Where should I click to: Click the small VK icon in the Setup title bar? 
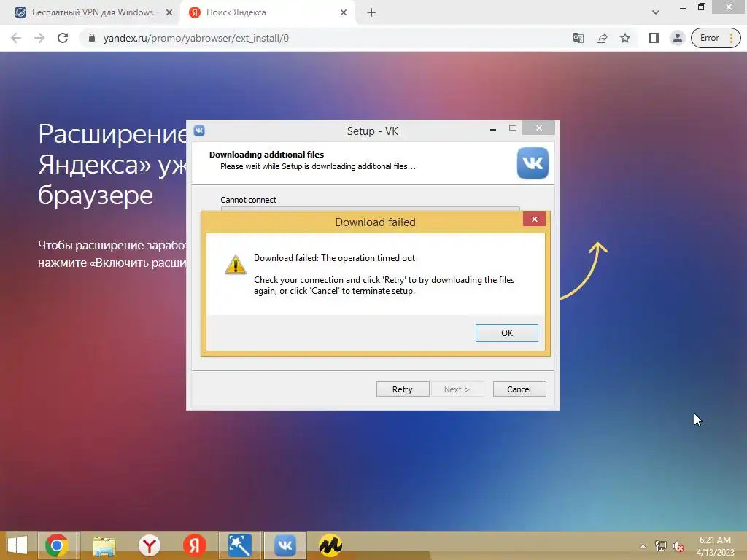199,131
